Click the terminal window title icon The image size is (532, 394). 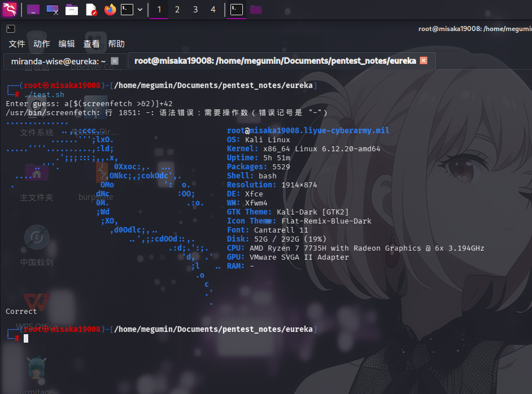coord(11,29)
